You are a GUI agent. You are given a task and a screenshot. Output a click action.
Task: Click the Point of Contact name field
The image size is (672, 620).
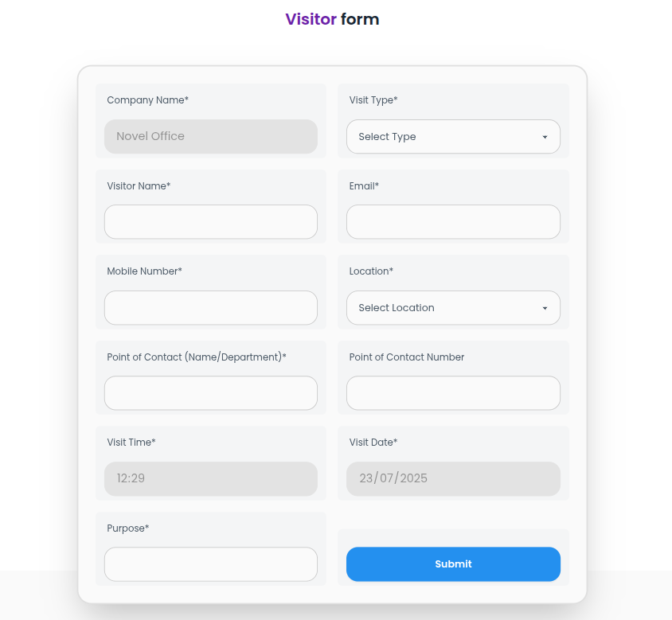pos(210,392)
